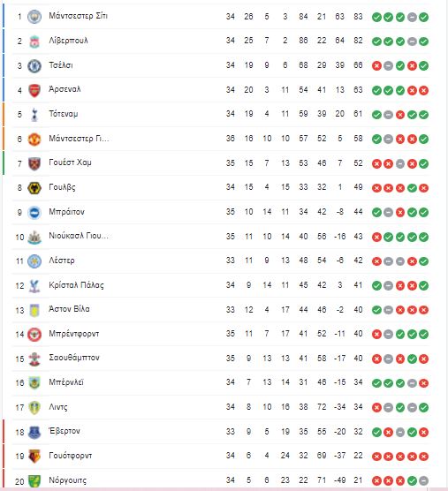Open the Άστον Βίλα team link
This screenshot has width=448, height=491.
click(x=69, y=309)
